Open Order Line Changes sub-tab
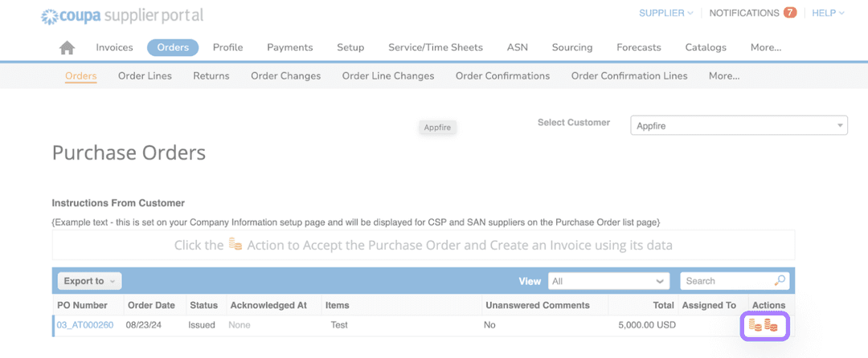Screen dimensions: 868x358 coord(388,75)
